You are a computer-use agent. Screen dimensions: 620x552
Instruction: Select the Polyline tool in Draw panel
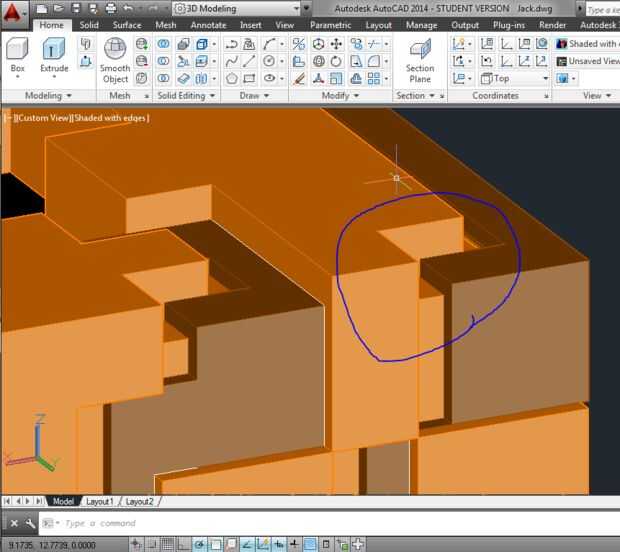click(231, 44)
